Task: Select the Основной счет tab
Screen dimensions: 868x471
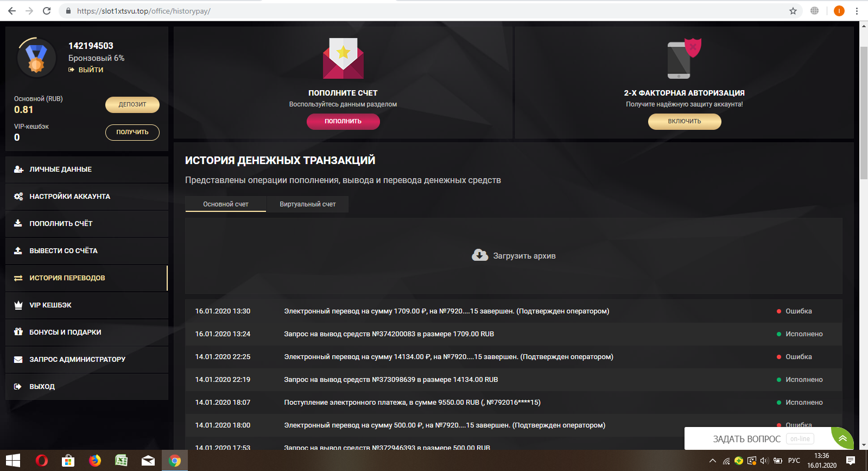Action: (x=225, y=204)
